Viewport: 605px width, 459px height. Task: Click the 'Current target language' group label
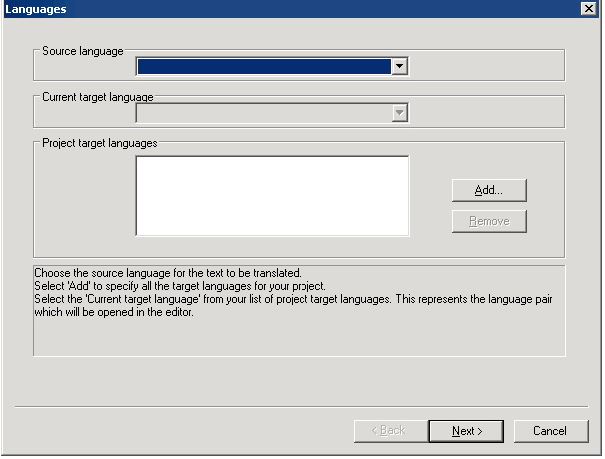98,97
